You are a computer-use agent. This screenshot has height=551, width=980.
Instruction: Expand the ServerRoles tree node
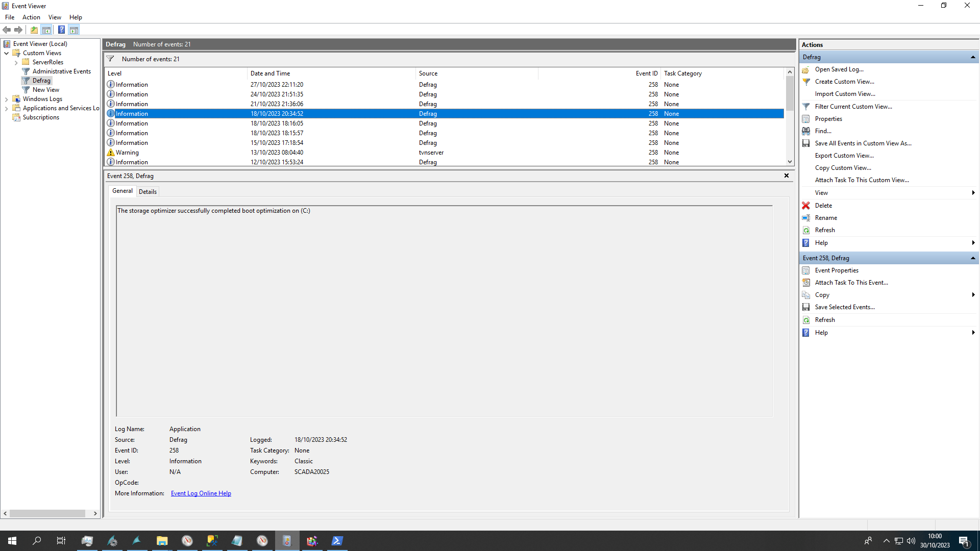tap(16, 63)
